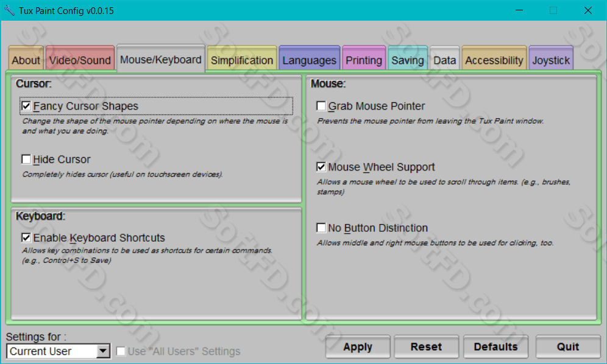607x364 pixels.
Task: Click the Tux Paint Config title icon
Action: pos(9,10)
